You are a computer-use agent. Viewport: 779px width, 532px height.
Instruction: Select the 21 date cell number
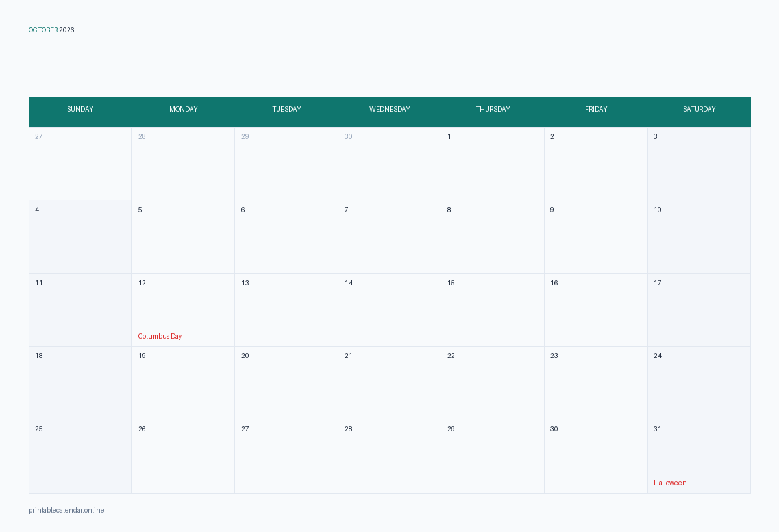pos(349,356)
